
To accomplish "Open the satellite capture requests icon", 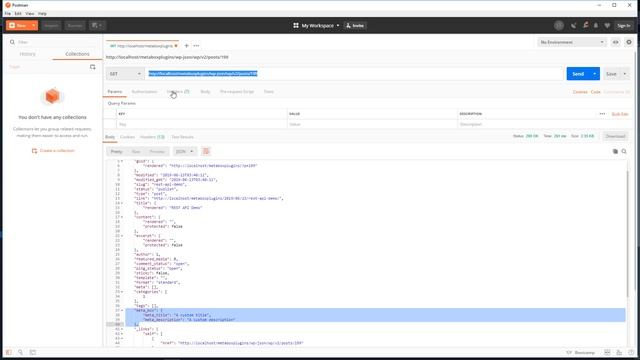I will tap(573, 25).
